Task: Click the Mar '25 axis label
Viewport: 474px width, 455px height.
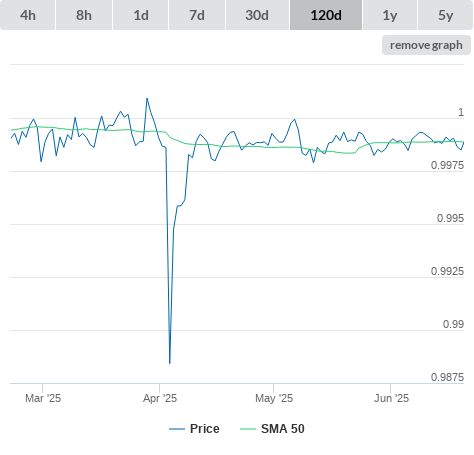Action: click(43, 398)
